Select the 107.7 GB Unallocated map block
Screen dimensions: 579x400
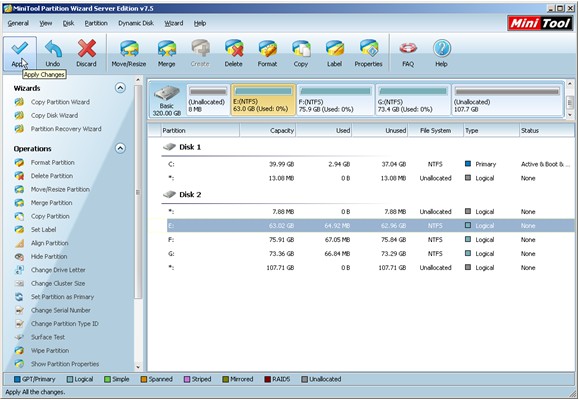[x=507, y=100]
